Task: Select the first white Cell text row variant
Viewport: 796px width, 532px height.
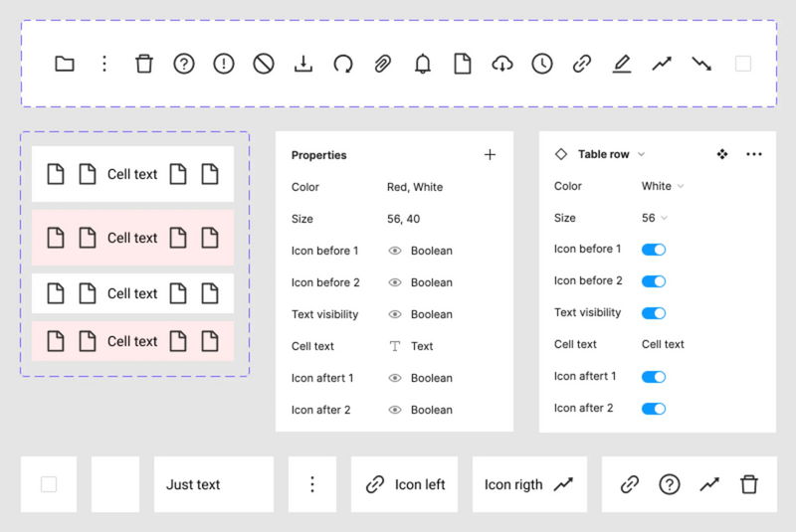Action: pos(133,174)
